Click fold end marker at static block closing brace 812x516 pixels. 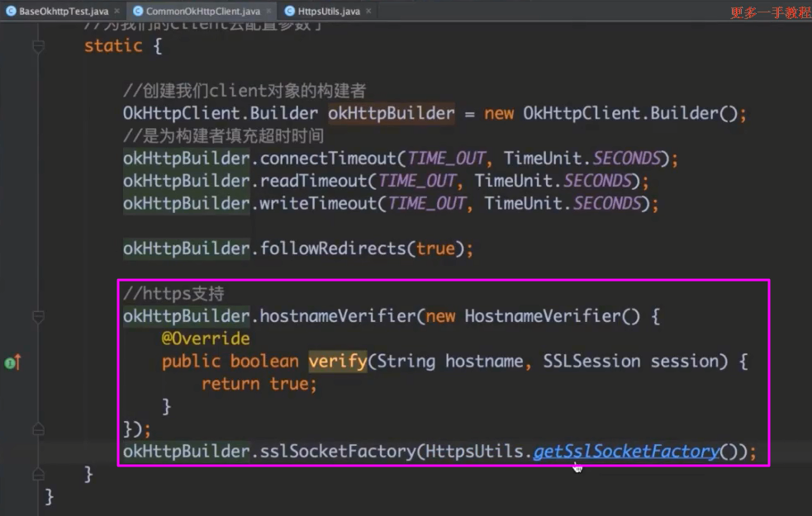point(38,474)
